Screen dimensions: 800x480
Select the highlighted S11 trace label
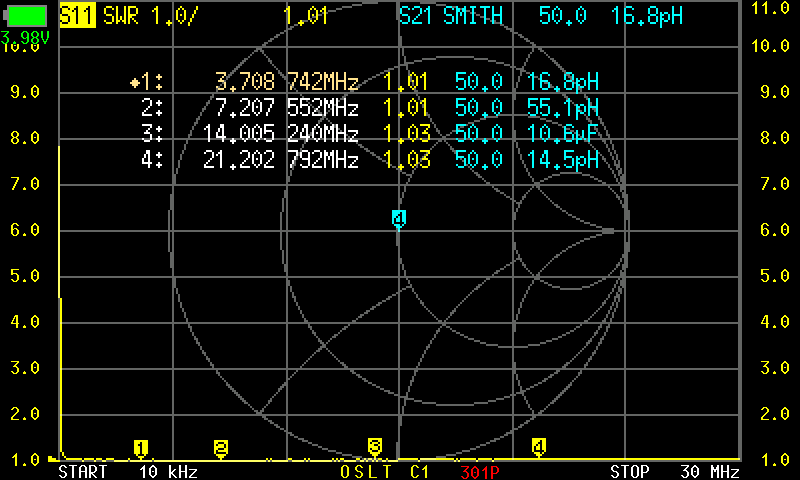click(x=78, y=16)
